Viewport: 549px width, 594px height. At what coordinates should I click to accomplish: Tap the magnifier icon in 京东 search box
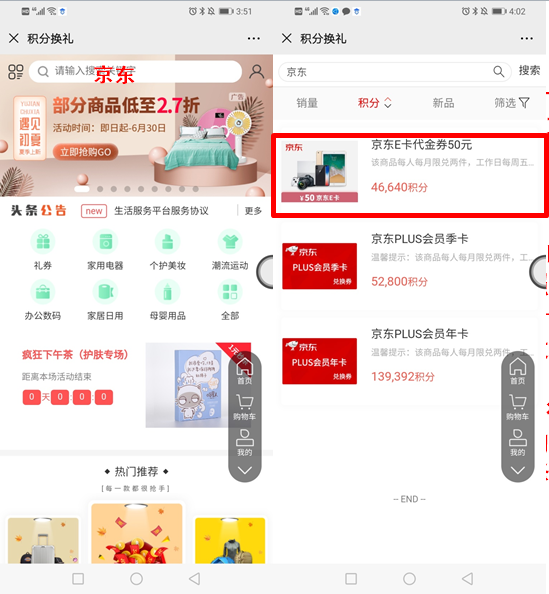click(x=498, y=72)
